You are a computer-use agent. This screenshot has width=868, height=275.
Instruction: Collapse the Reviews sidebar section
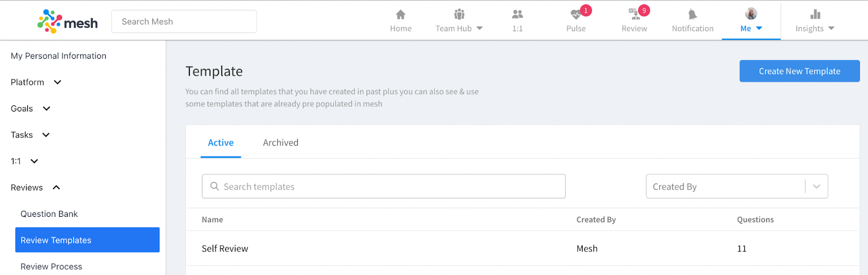click(56, 187)
